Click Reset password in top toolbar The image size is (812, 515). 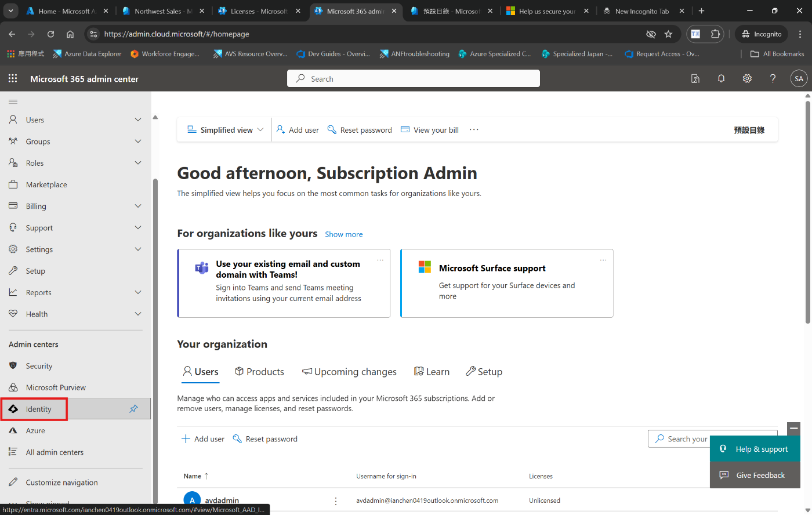click(360, 130)
